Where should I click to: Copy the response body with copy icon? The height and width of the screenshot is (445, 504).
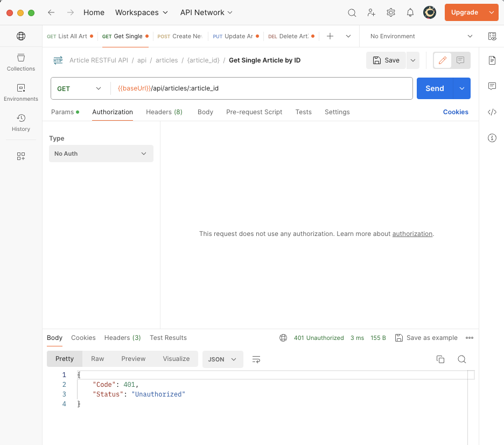[440, 359]
